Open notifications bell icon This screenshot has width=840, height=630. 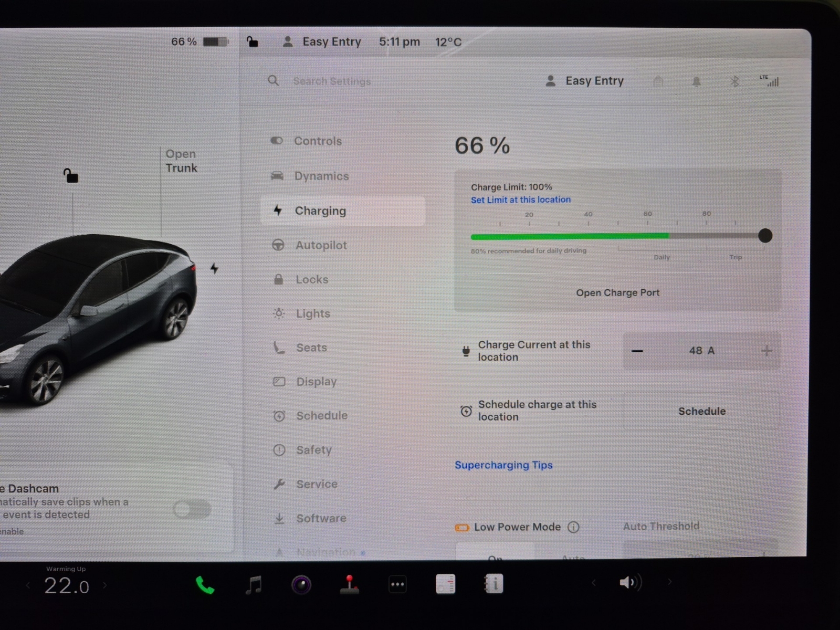pos(696,82)
